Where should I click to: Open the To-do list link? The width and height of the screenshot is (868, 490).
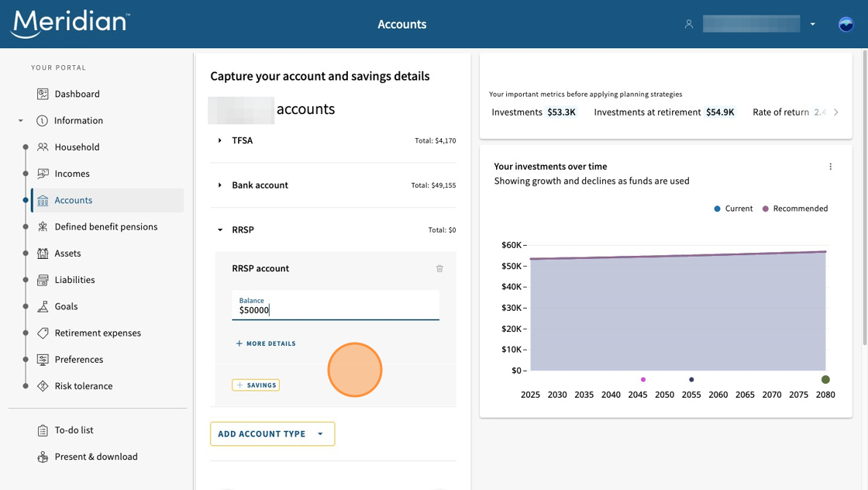(x=74, y=430)
